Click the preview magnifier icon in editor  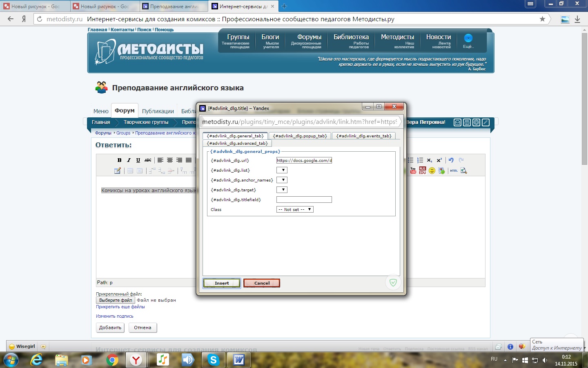point(463,171)
